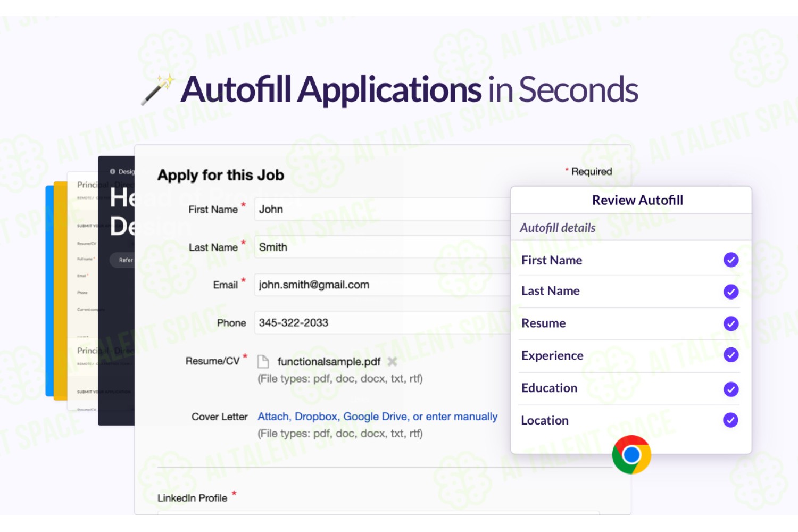Viewport: 798px width, 532px height.
Task: Click the Chrome browser logo icon
Action: [x=631, y=455]
